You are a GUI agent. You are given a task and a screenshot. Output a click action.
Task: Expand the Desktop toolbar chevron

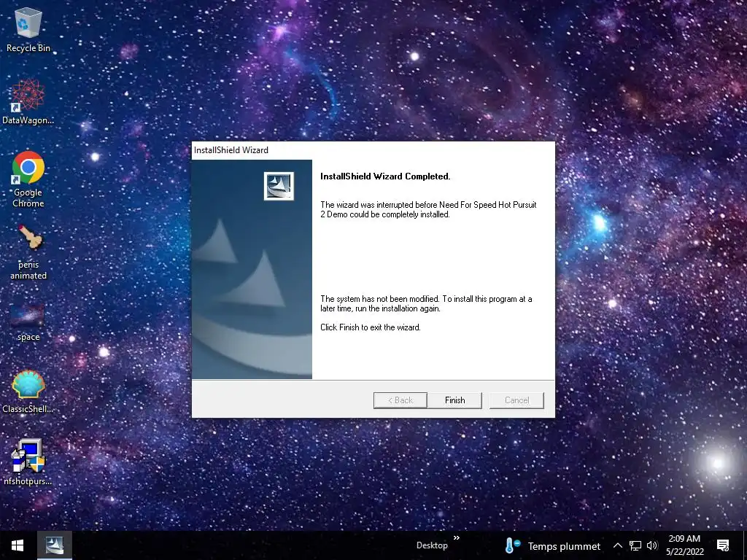457,538
